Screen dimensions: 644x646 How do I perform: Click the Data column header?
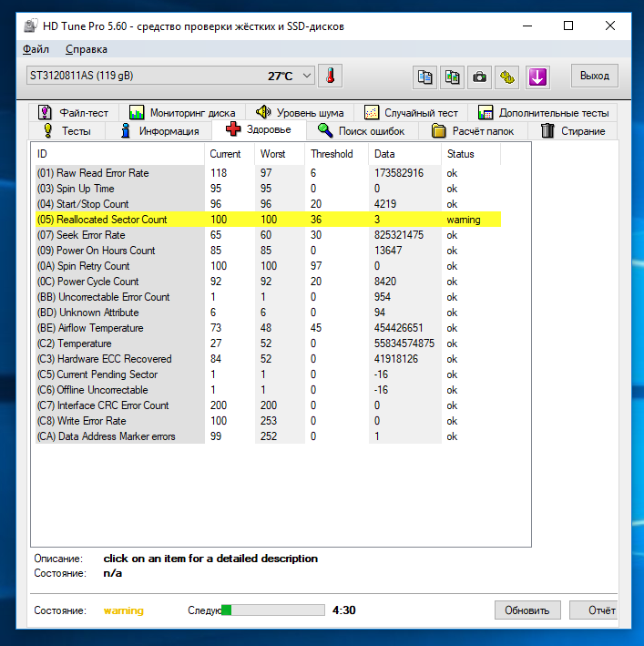click(404, 154)
